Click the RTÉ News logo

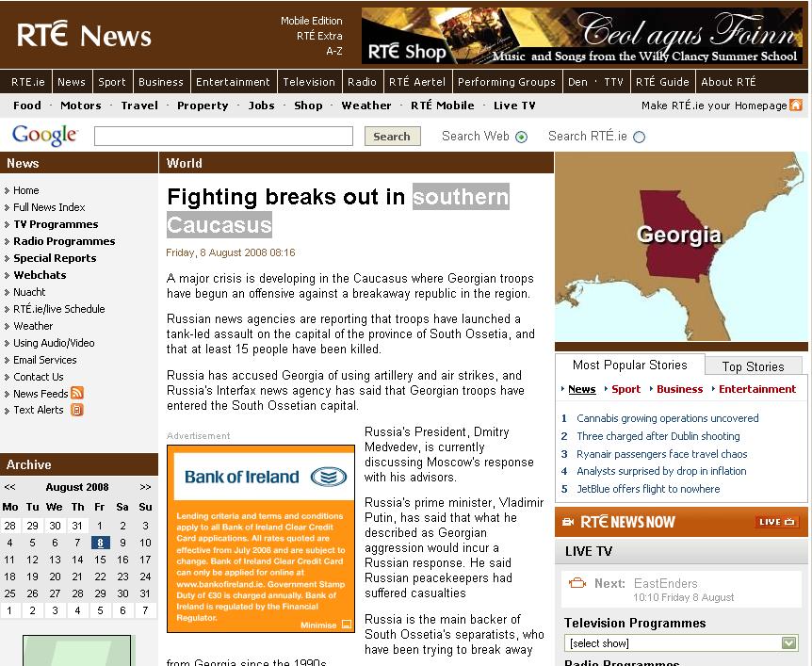[x=84, y=35]
